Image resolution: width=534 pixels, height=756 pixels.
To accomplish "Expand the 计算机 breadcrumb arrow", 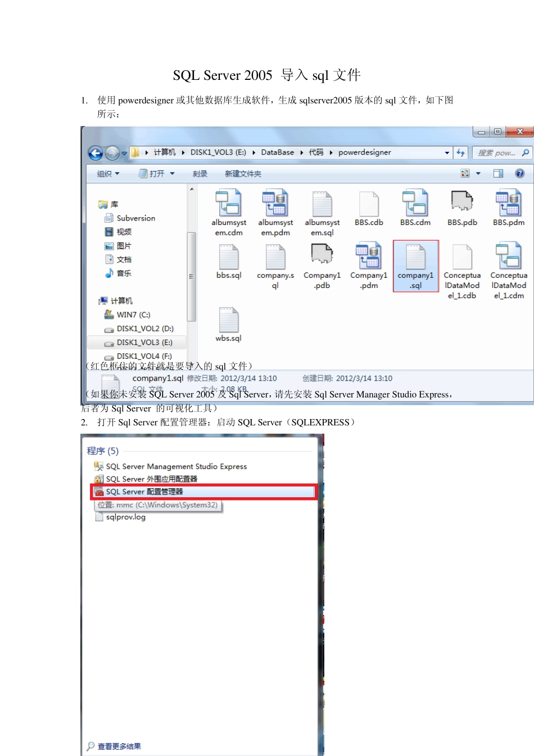I will coord(183,152).
